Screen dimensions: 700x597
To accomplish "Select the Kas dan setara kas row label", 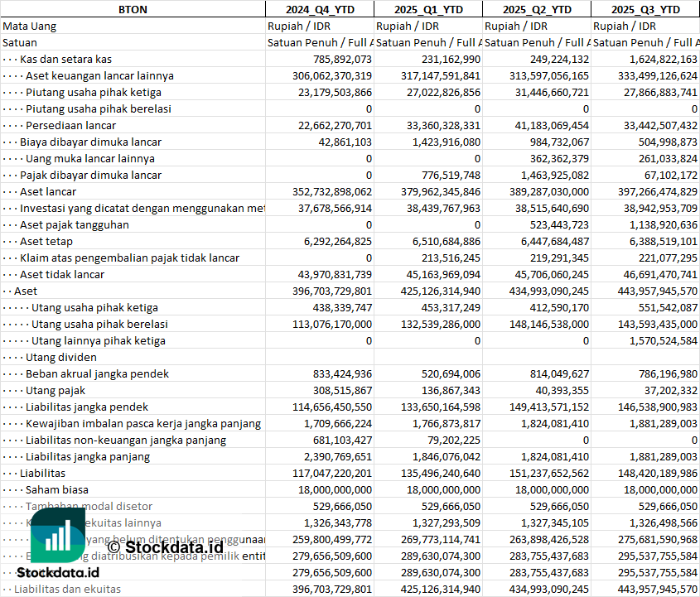I will tap(65, 59).
